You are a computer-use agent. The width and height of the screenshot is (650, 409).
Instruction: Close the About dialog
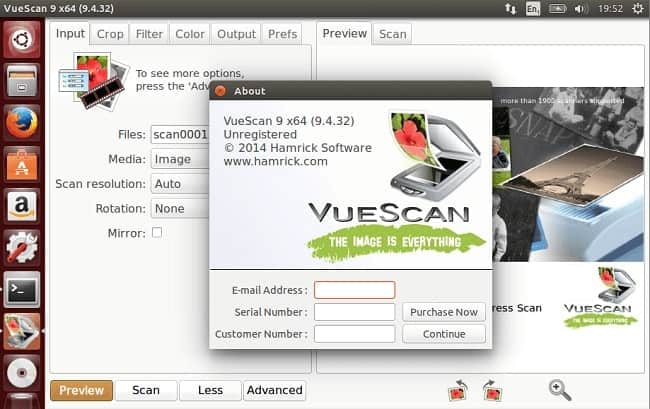tap(221, 91)
